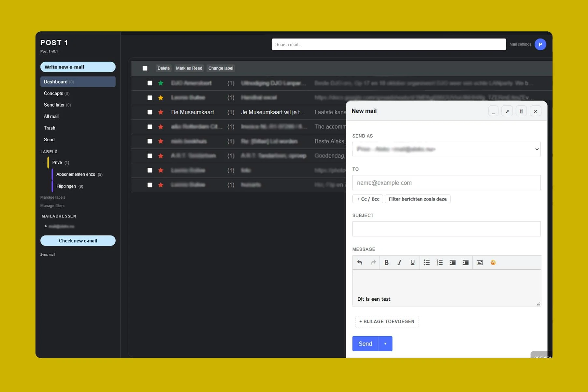Insert an image into the message
The width and height of the screenshot is (588, 392).
(x=480, y=262)
